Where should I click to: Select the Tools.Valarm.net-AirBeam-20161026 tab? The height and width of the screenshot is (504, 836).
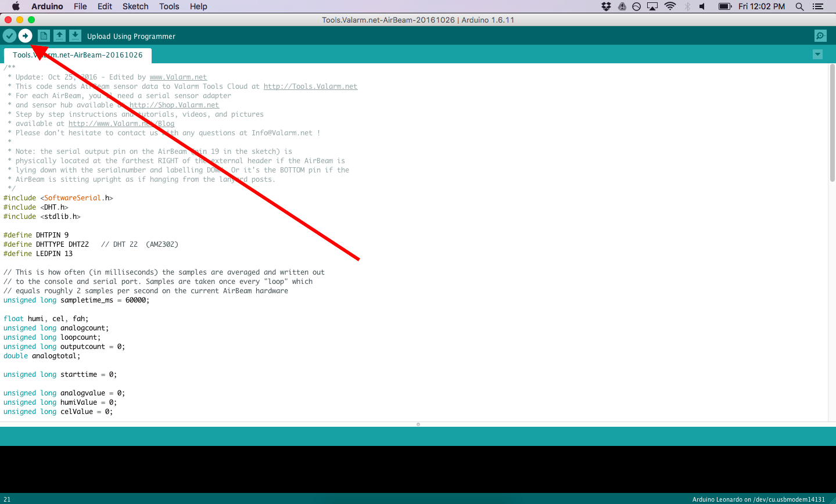pyautogui.click(x=78, y=55)
